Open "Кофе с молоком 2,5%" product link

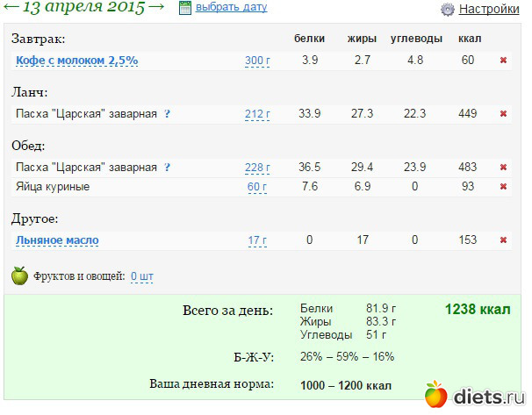point(76,61)
